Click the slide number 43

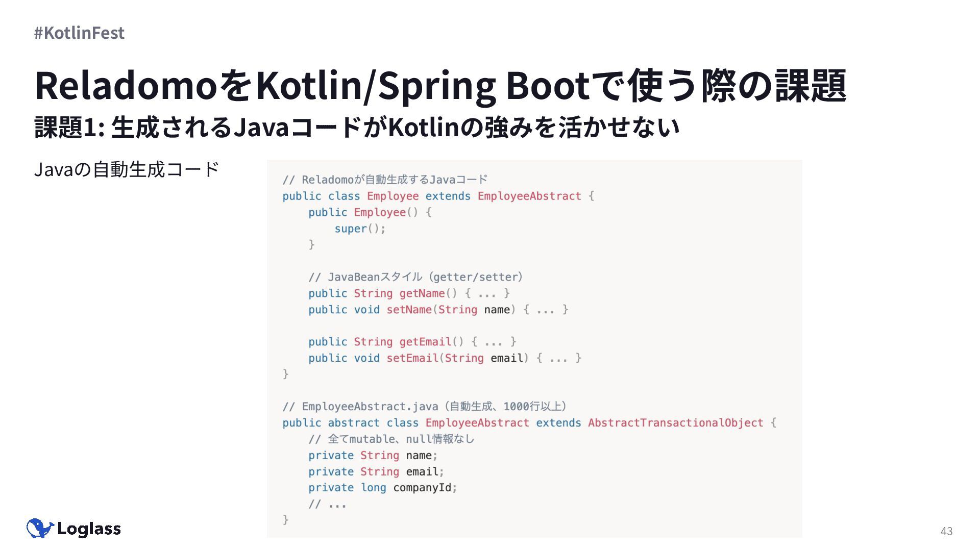point(946,531)
